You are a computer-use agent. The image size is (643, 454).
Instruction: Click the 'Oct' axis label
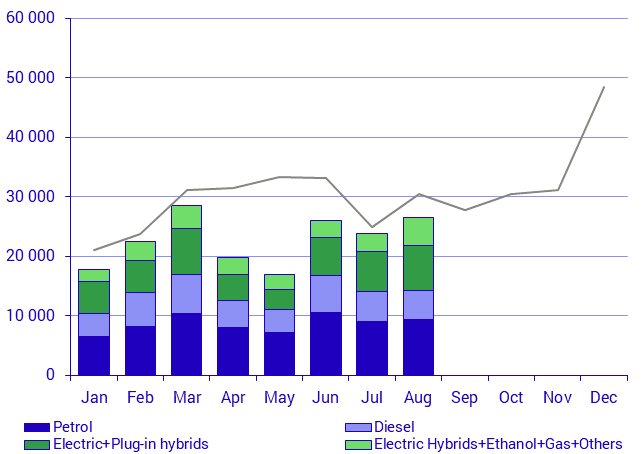click(511, 397)
